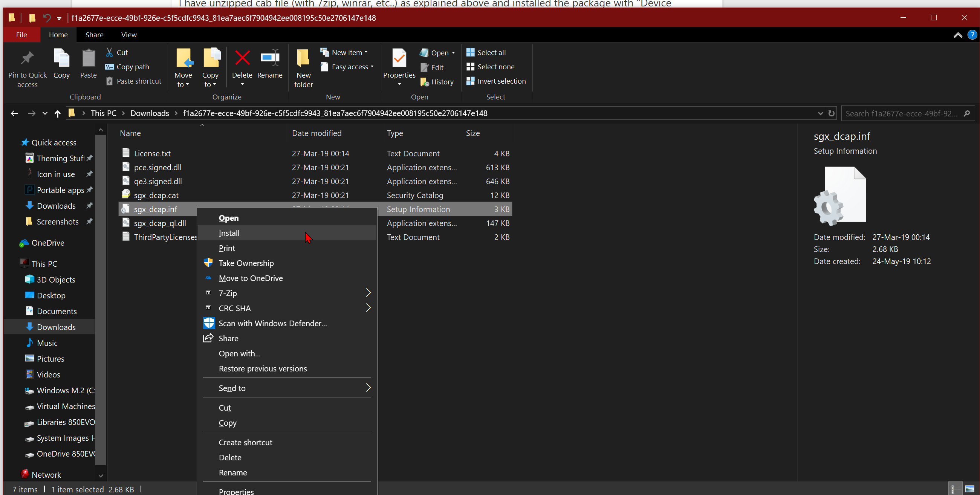Choose Take Ownership from context menu
Screen dimensions: 980x495
[x=287, y=263]
